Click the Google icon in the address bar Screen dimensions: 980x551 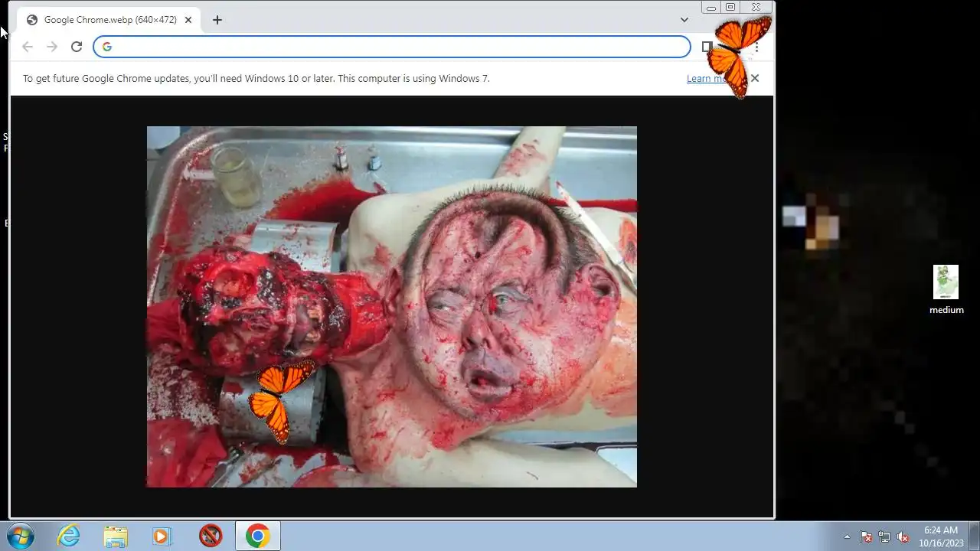[107, 47]
